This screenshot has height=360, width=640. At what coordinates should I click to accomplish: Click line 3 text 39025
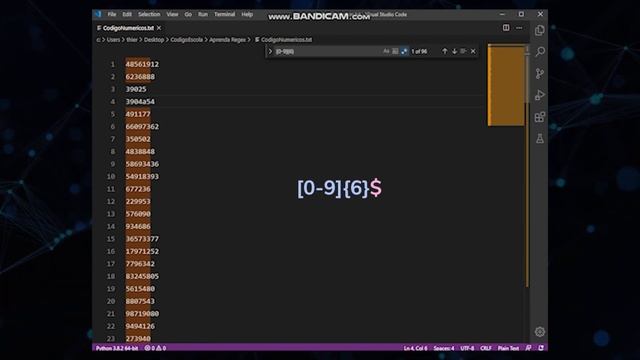pyautogui.click(x=136, y=89)
